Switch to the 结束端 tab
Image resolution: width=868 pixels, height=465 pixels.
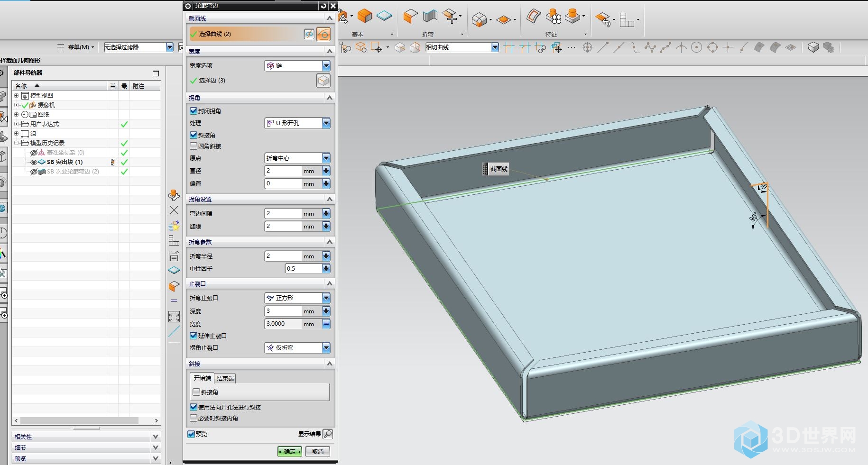click(x=225, y=378)
